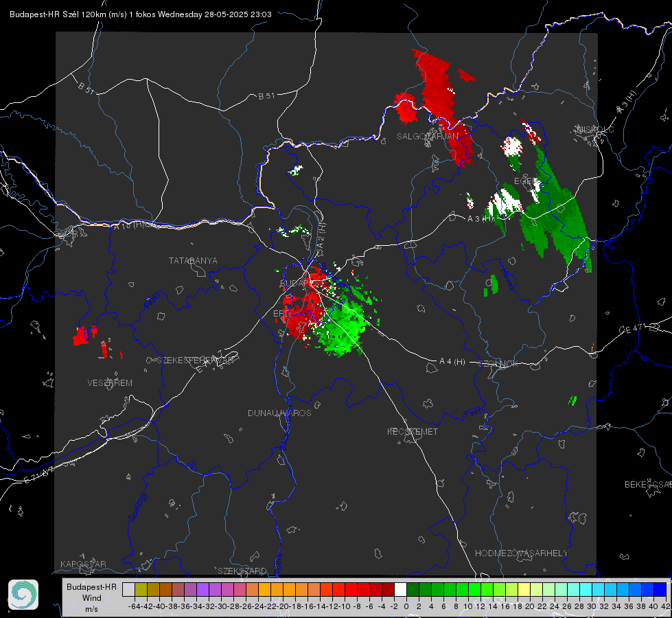Image resolution: width=672 pixels, height=618 pixels.
Task: Click the KECSKEMÉT city label
Action: pos(413,431)
